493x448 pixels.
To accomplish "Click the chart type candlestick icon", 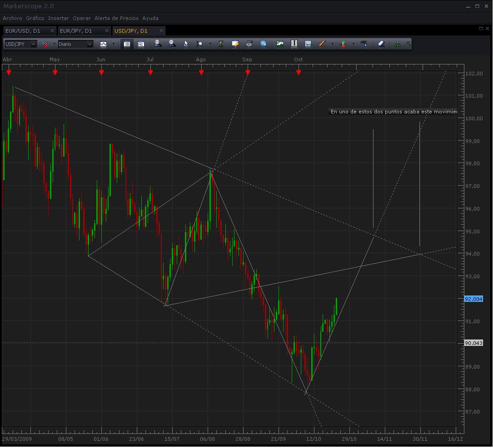I will pyautogui.click(x=104, y=44).
